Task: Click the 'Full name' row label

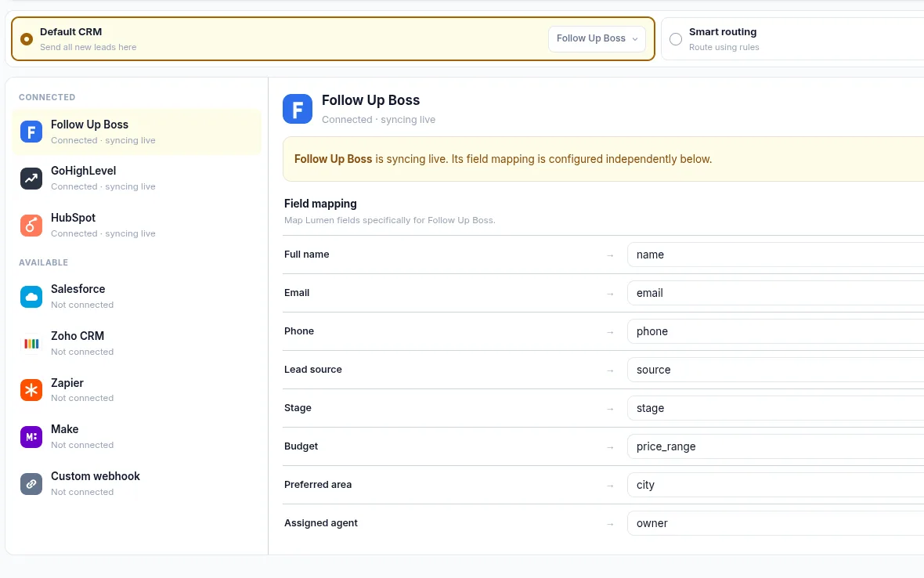Action: click(x=306, y=255)
